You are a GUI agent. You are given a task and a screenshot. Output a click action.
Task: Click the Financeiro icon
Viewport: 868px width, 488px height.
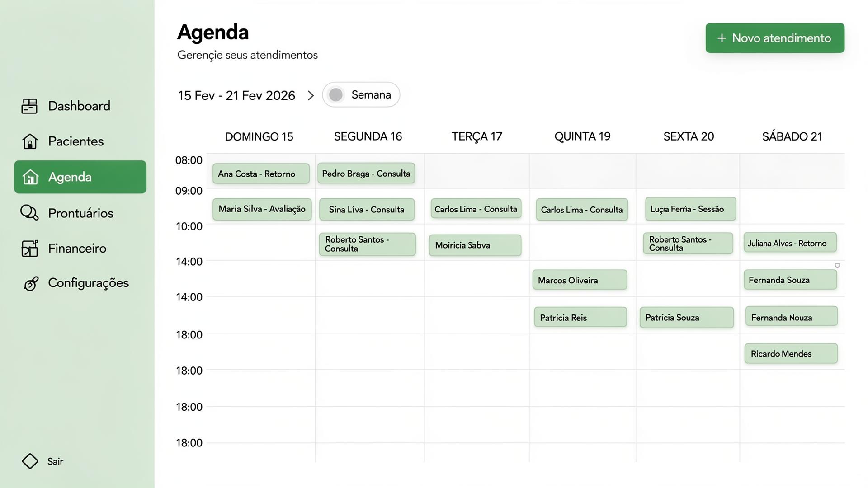tap(30, 249)
